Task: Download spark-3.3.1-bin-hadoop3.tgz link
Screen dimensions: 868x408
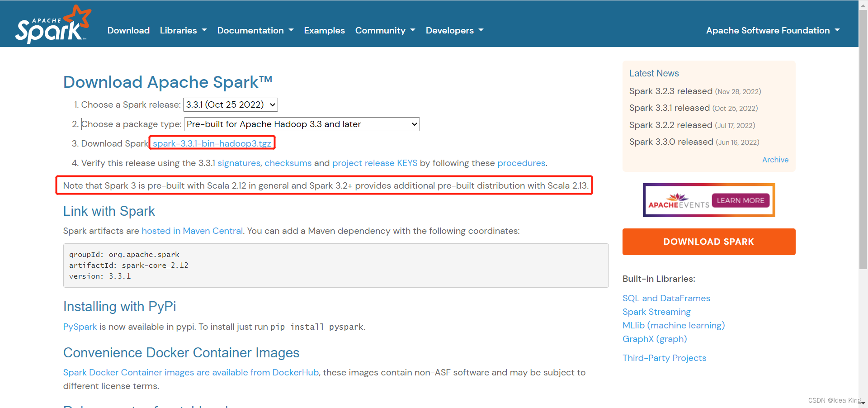Action: [x=212, y=143]
